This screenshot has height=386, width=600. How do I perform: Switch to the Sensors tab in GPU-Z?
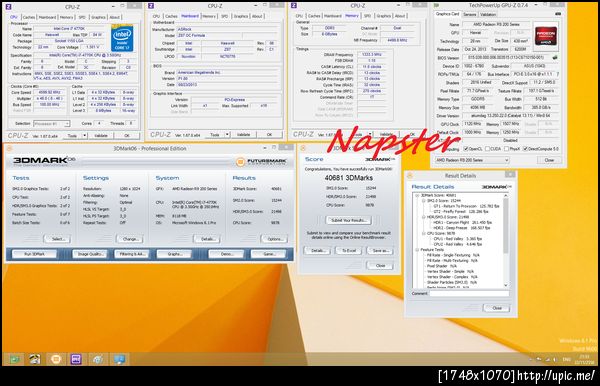tap(470, 15)
